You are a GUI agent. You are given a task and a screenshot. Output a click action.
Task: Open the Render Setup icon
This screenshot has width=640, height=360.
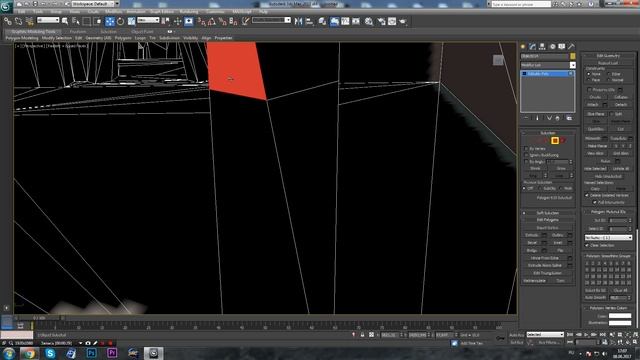click(381, 21)
